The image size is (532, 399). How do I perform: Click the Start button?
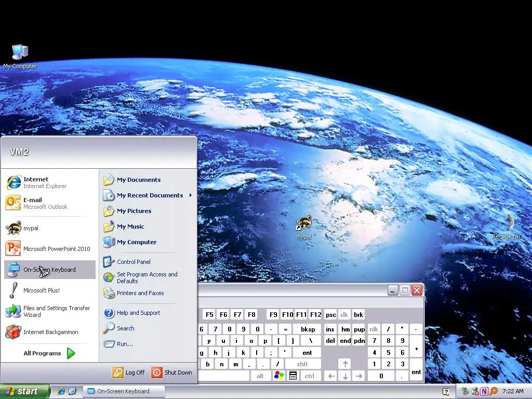(25, 392)
